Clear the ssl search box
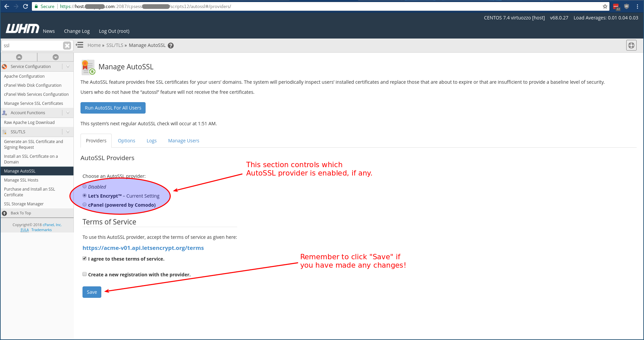The image size is (644, 340). pyautogui.click(x=67, y=46)
